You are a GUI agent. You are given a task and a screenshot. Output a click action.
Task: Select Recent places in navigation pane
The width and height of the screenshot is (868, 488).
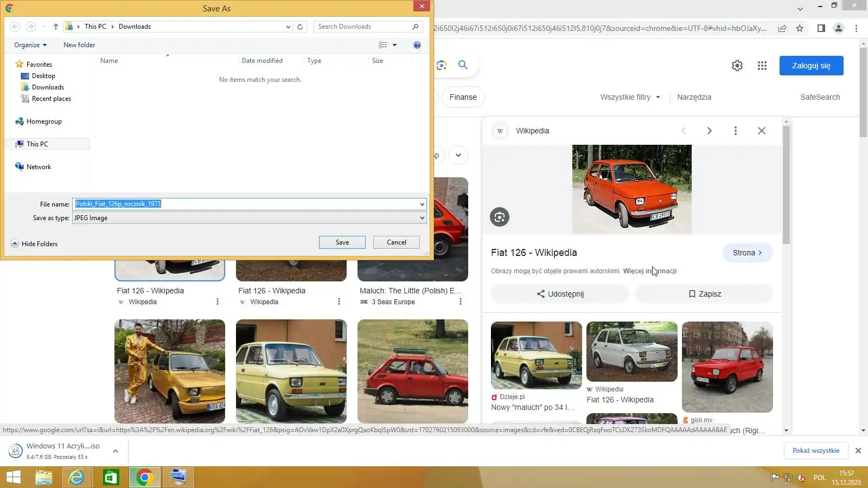pyautogui.click(x=51, y=99)
